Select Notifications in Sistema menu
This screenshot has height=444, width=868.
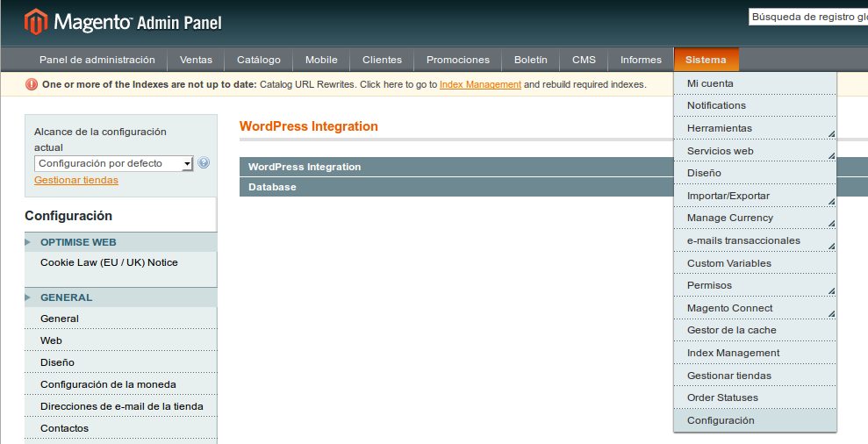755,105
